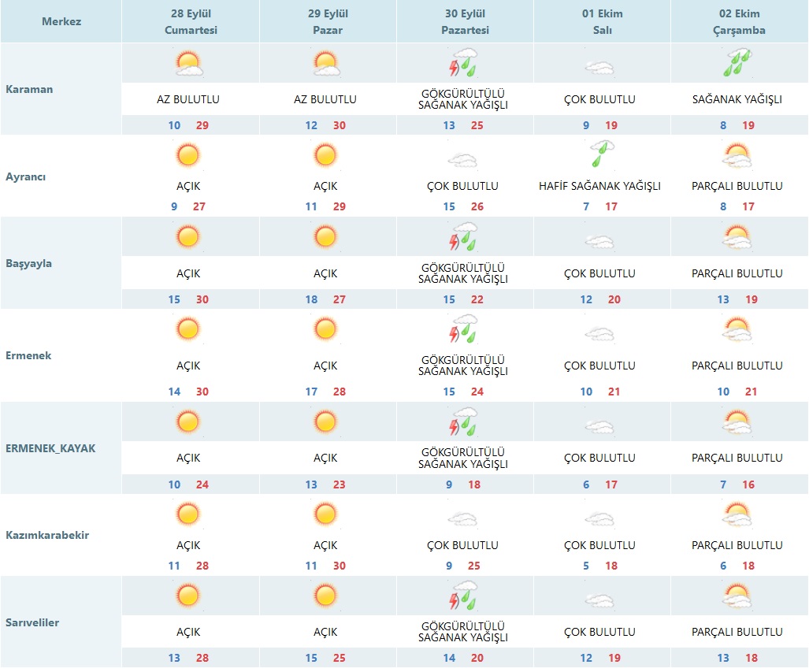The height and width of the screenshot is (672, 809).
Task: Click Karaman's partly sunny icon for 28 Eylül
Action: point(188,64)
